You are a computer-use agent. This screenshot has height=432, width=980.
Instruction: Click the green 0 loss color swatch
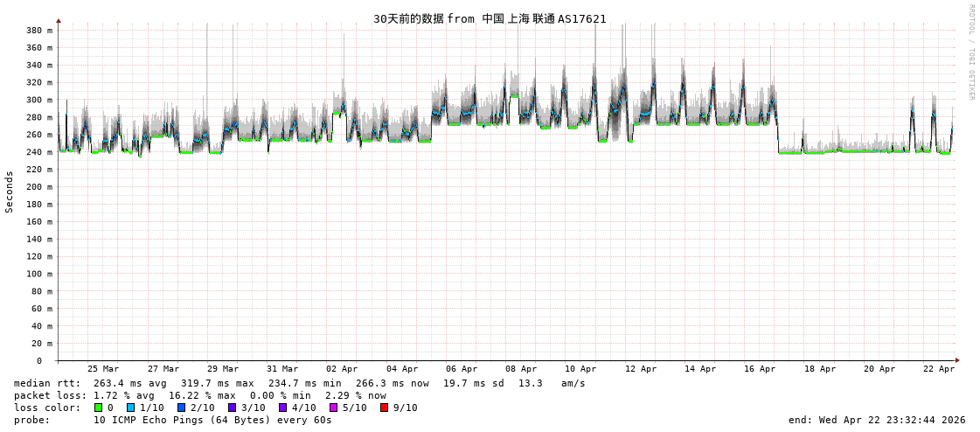click(98, 408)
